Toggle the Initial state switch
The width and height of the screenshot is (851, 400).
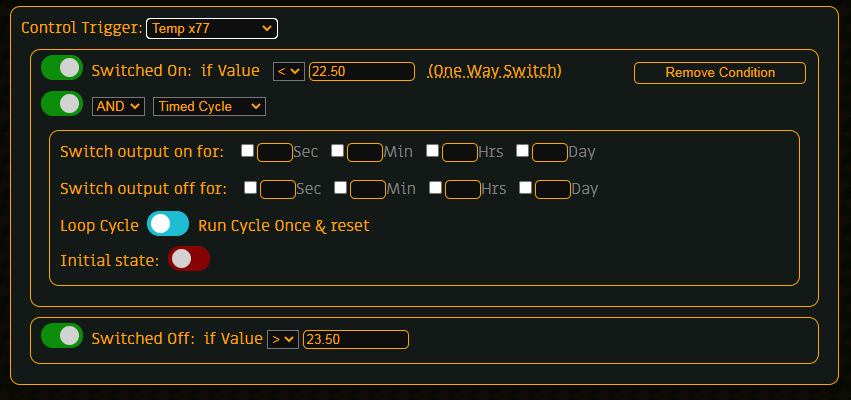coord(189,259)
